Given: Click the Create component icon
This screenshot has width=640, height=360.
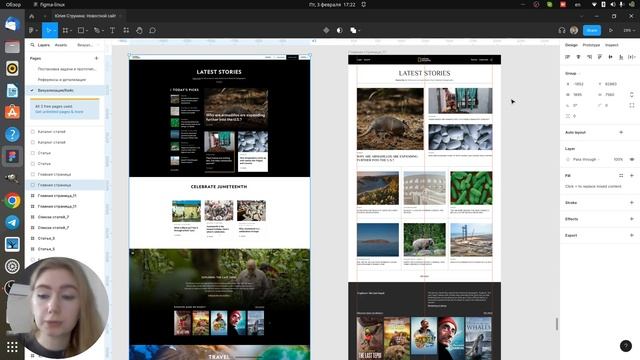Looking at the screenshot, I should (x=326, y=30).
